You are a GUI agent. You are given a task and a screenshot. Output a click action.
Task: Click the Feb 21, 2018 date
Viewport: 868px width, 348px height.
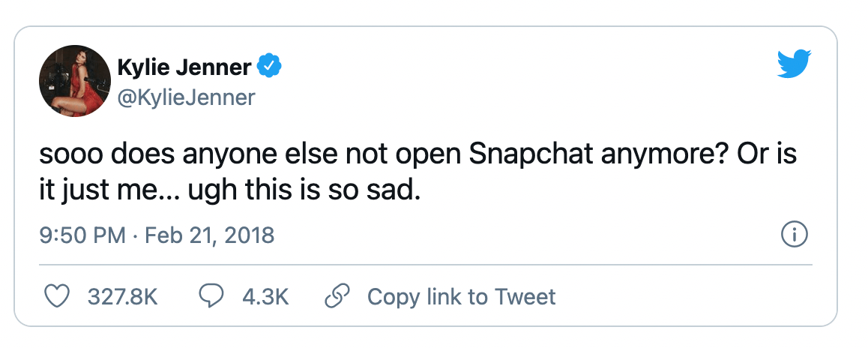(x=209, y=236)
